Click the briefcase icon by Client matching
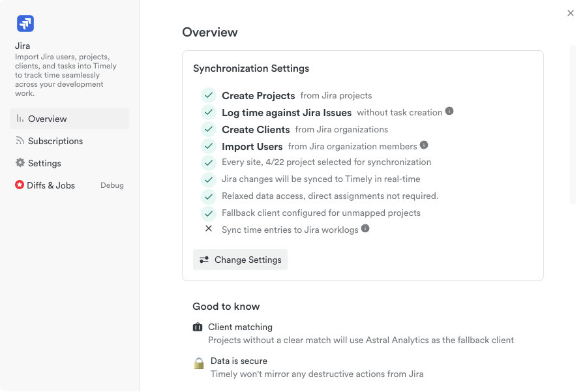Image resolution: width=585 pixels, height=392 pixels. (198, 327)
